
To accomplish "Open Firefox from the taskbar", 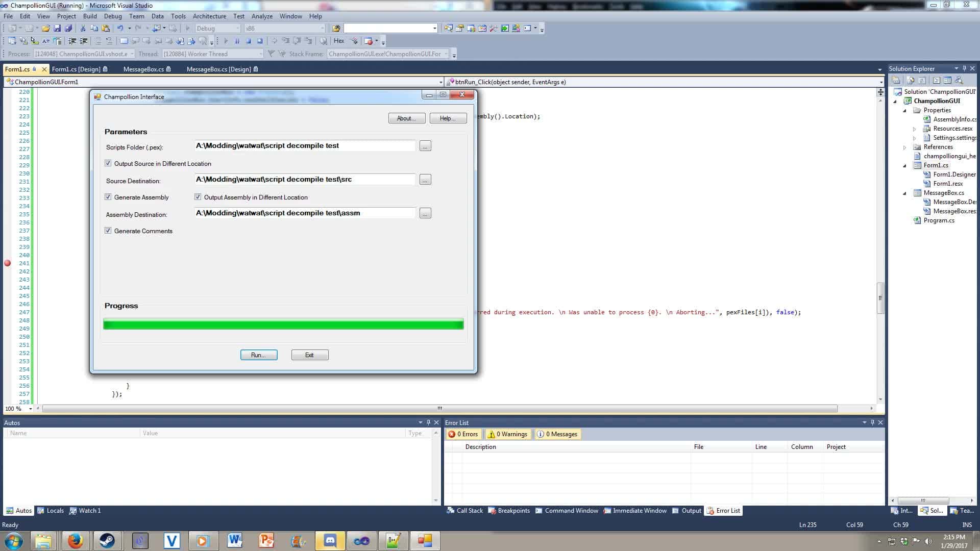I will click(75, 541).
